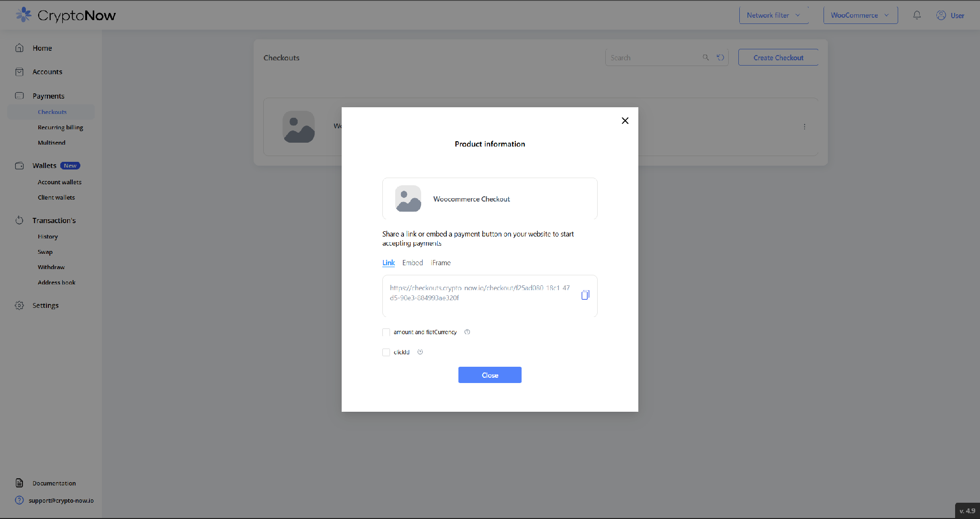
Task: Open transaction History
Action: 48,237
